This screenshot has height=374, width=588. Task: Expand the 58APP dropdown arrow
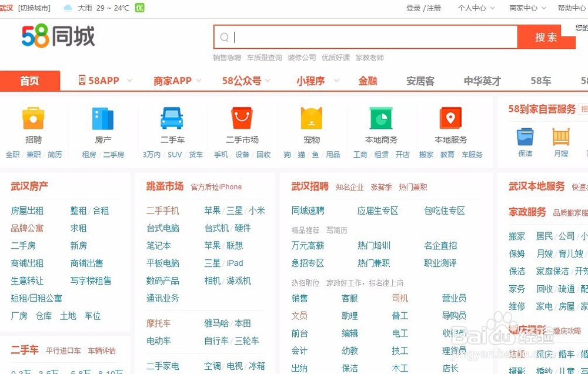point(130,81)
